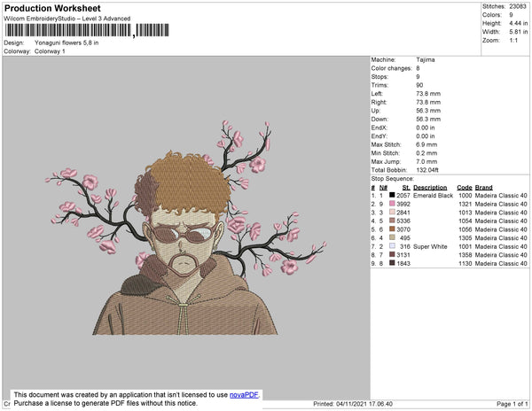Select thread code 1000 in row 1
Image resolution: width=532 pixels, height=411 pixels.
(465, 196)
